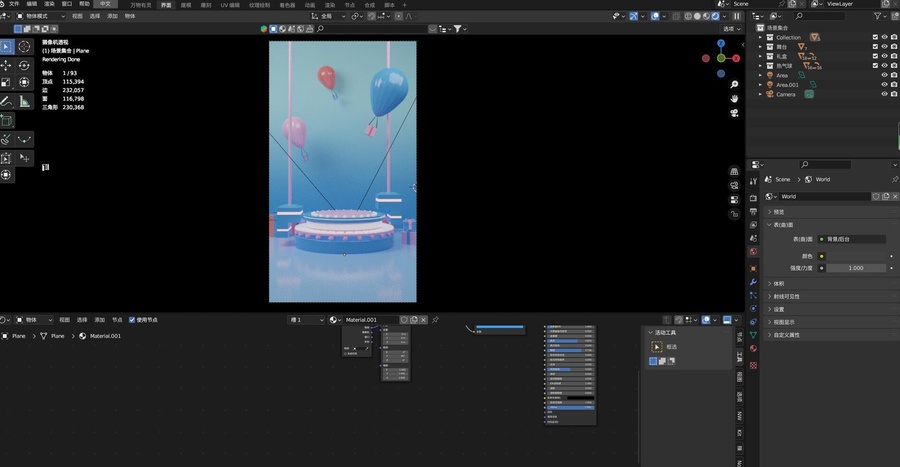Screen dimensions: 900x467
Task: Click the pan hand viewport gizmo
Action: click(x=734, y=99)
